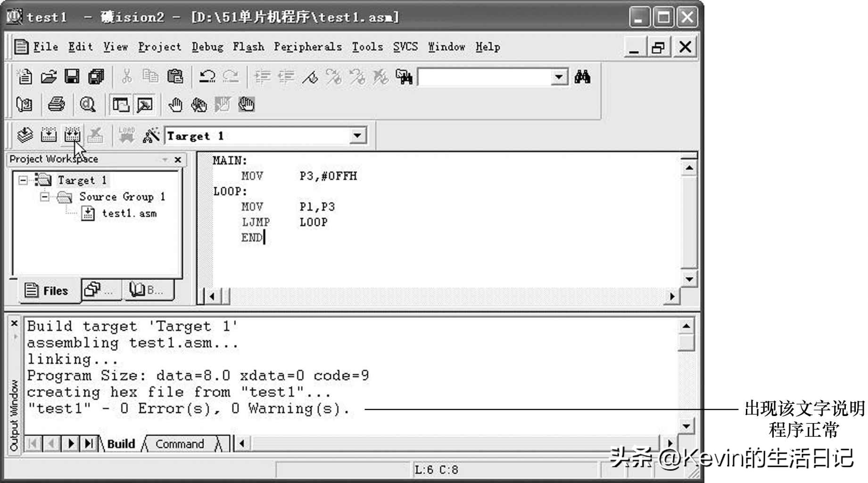868x483 pixels.
Task: Click the "0 Error(s), 0 Warning(s)" output line
Action: [189, 408]
